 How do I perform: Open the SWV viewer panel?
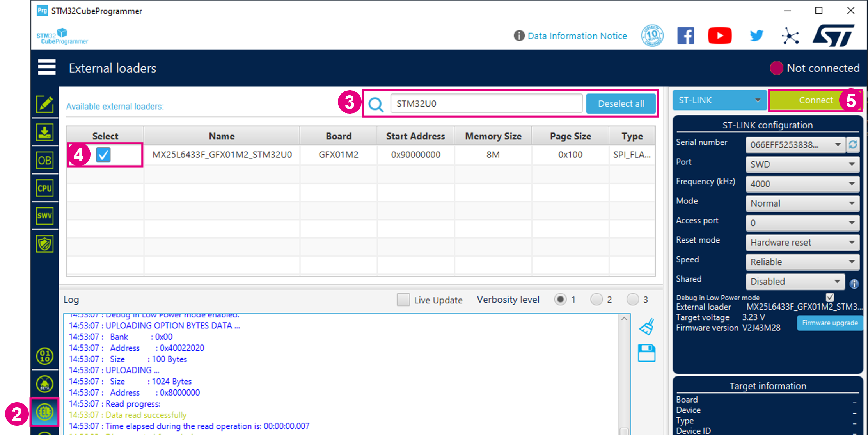coord(45,216)
